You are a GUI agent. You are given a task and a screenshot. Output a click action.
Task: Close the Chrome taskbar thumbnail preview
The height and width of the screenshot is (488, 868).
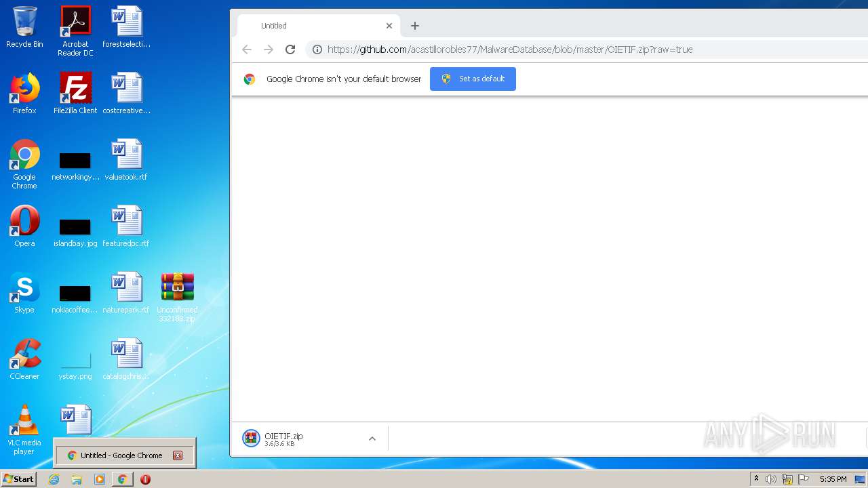178,455
